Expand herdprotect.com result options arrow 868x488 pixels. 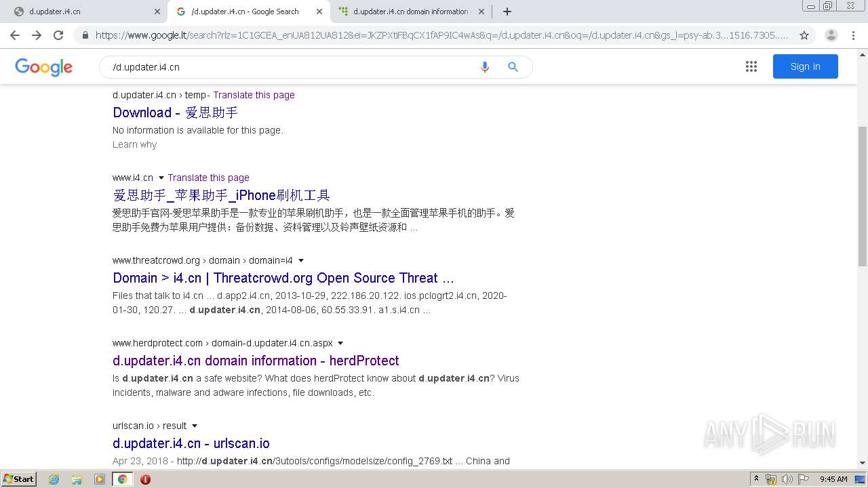[x=340, y=343]
